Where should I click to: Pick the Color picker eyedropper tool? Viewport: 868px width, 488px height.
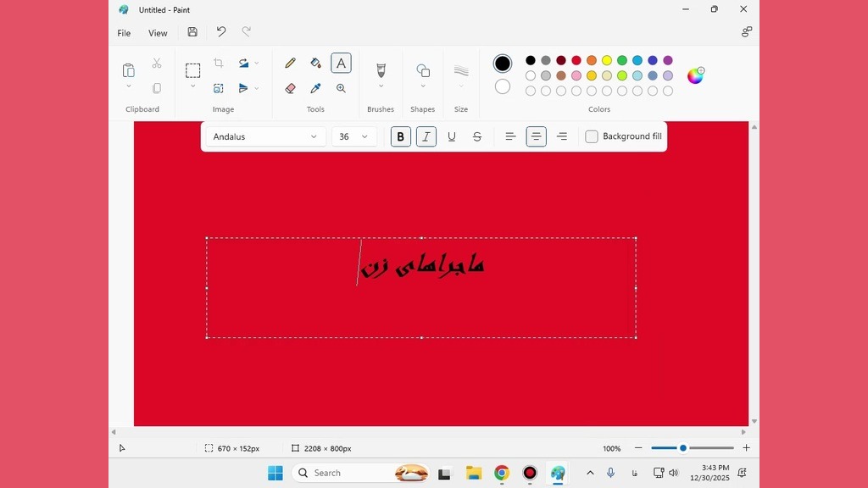pos(315,88)
